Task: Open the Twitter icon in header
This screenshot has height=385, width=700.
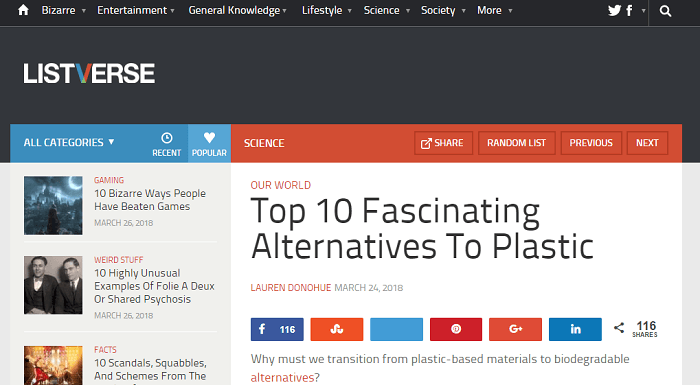Action: [614, 10]
